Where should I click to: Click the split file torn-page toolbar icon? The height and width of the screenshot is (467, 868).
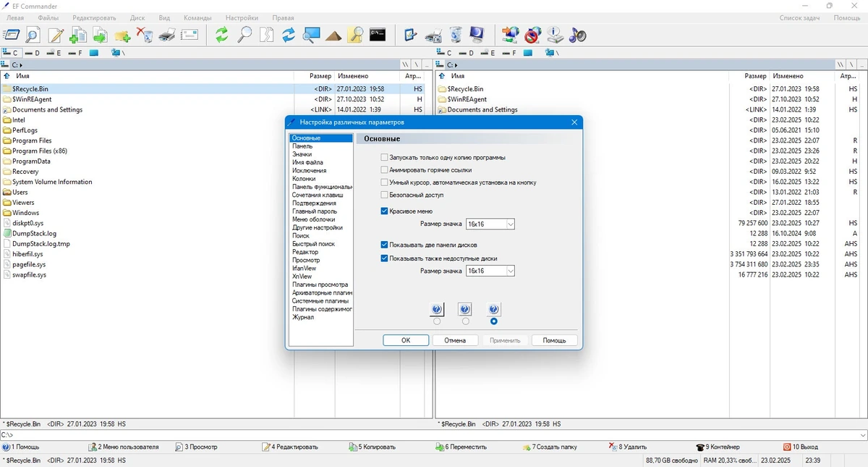click(x=267, y=34)
